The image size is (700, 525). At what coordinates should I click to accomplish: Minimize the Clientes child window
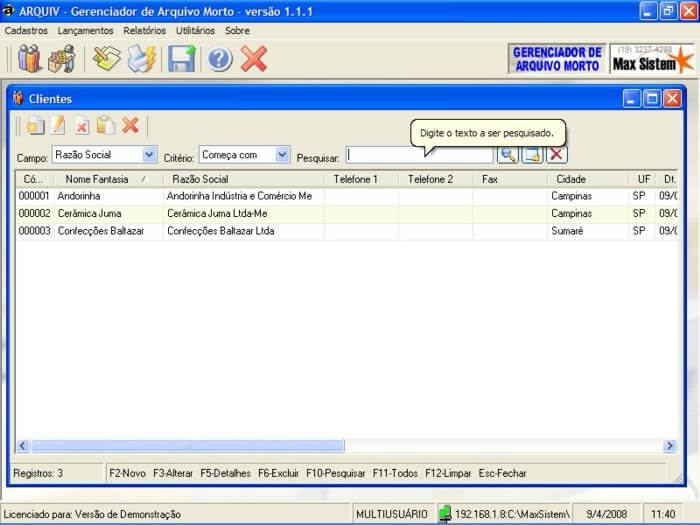(632, 98)
